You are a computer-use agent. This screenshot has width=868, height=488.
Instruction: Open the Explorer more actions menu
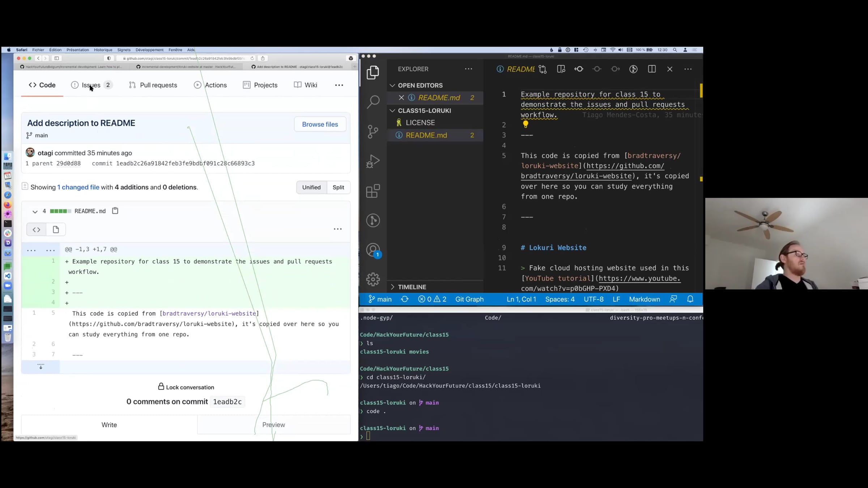click(468, 69)
